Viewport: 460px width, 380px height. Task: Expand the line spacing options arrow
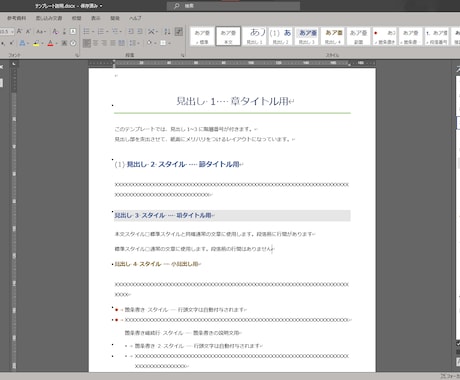pyautogui.click(x=138, y=43)
